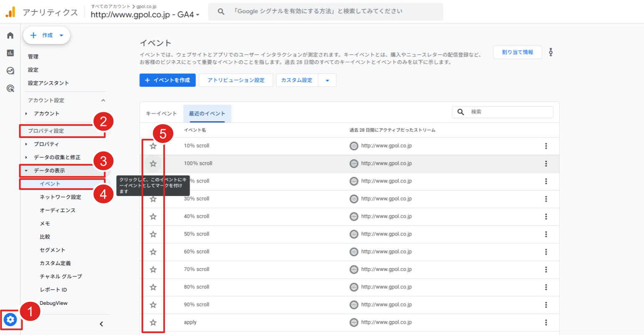Star the apply event as key event

(x=153, y=322)
